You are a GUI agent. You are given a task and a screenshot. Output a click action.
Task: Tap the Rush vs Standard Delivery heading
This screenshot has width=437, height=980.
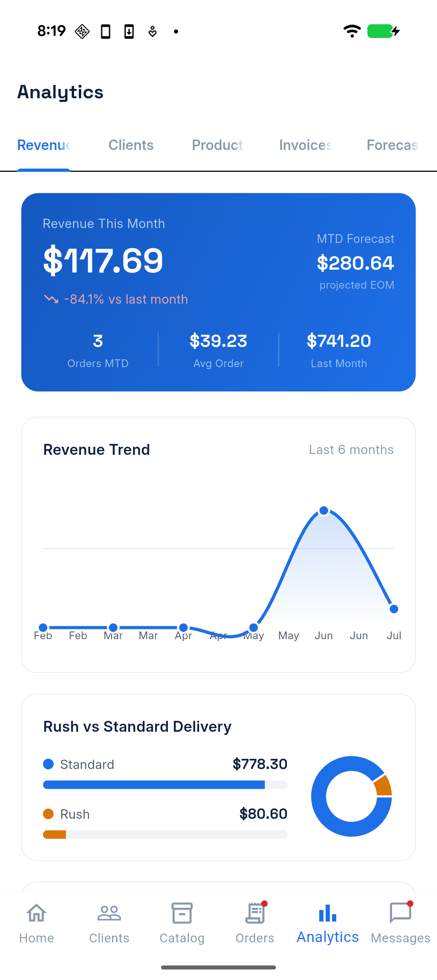[137, 727]
